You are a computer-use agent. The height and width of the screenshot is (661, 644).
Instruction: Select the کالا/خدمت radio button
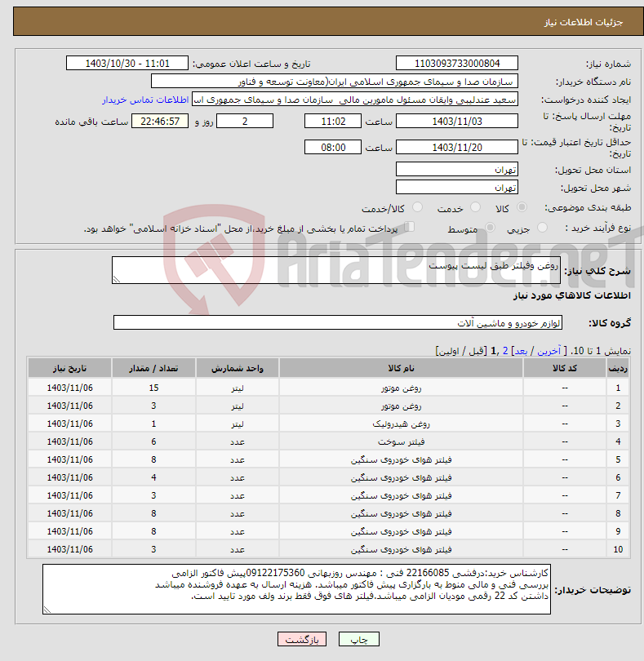(x=417, y=207)
